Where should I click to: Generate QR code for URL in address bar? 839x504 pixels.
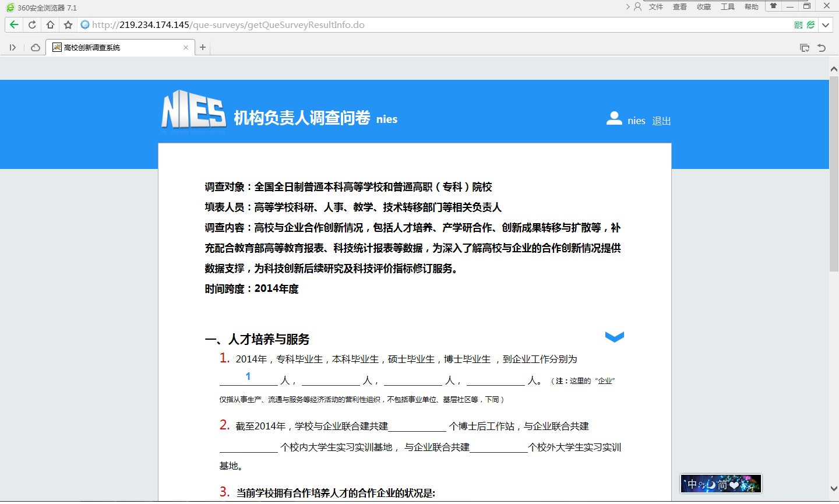(797, 24)
